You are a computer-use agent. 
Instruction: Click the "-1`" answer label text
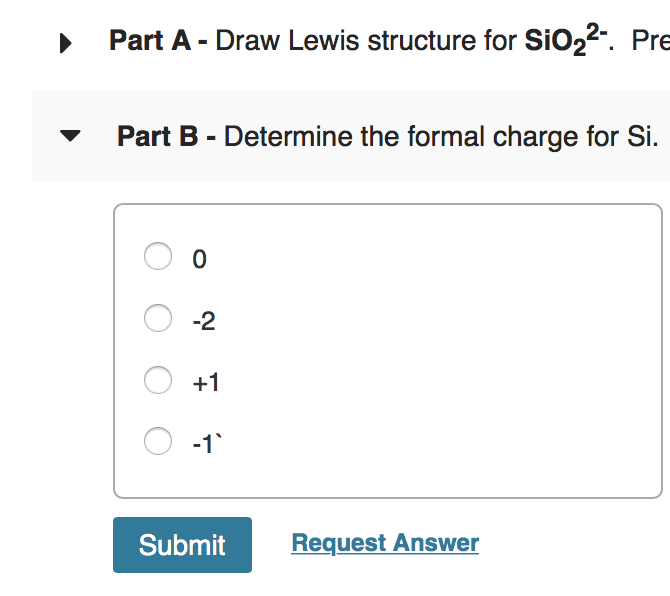204,443
